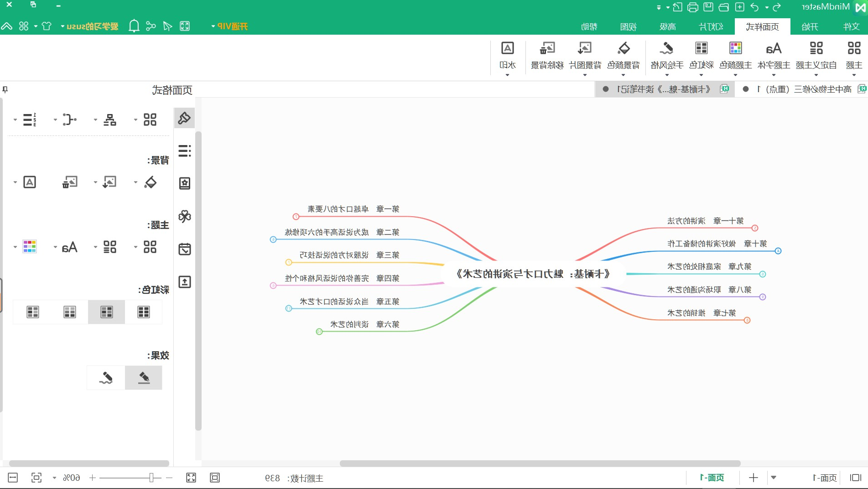The width and height of the screenshot is (868, 489).
Task: Select the first rainbow color option in panel
Action: point(144,312)
